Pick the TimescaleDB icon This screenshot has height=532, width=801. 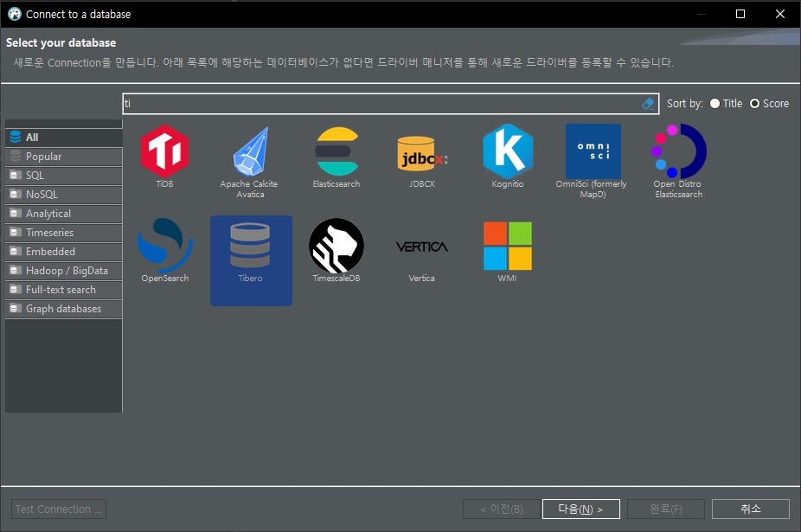point(336,246)
